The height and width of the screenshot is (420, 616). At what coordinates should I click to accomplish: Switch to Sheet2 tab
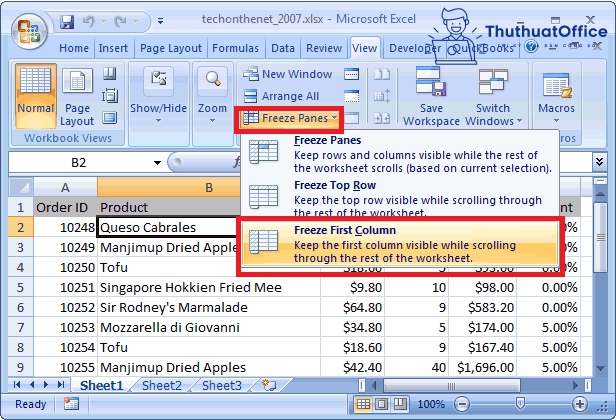(161, 385)
